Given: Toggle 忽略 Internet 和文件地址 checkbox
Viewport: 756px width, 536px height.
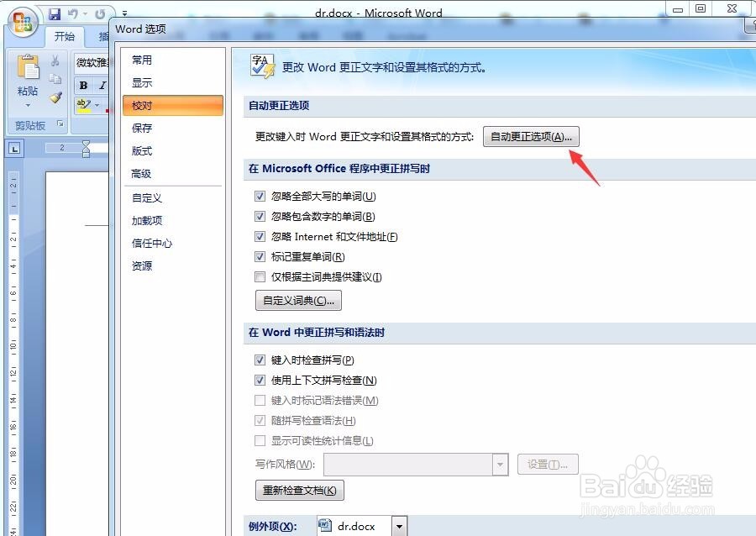Looking at the screenshot, I should (260, 237).
